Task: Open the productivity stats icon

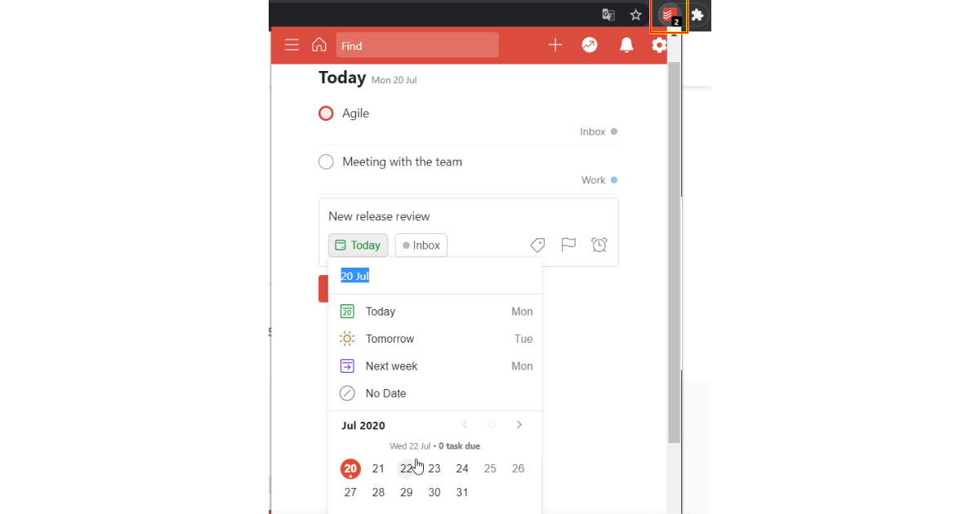Action: 590,45
